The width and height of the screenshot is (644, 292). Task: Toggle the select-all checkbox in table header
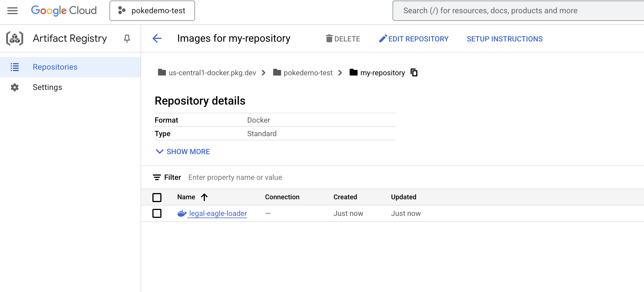[157, 197]
